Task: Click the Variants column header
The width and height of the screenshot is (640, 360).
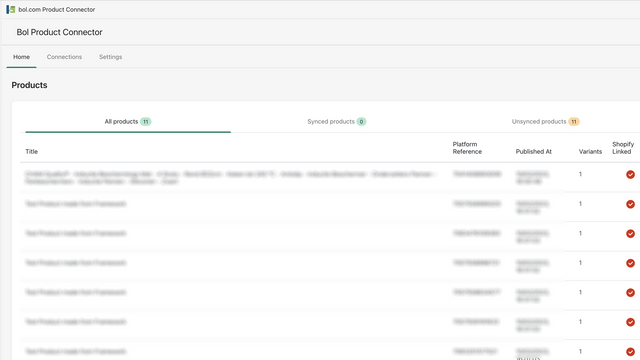Action: (x=590, y=151)
